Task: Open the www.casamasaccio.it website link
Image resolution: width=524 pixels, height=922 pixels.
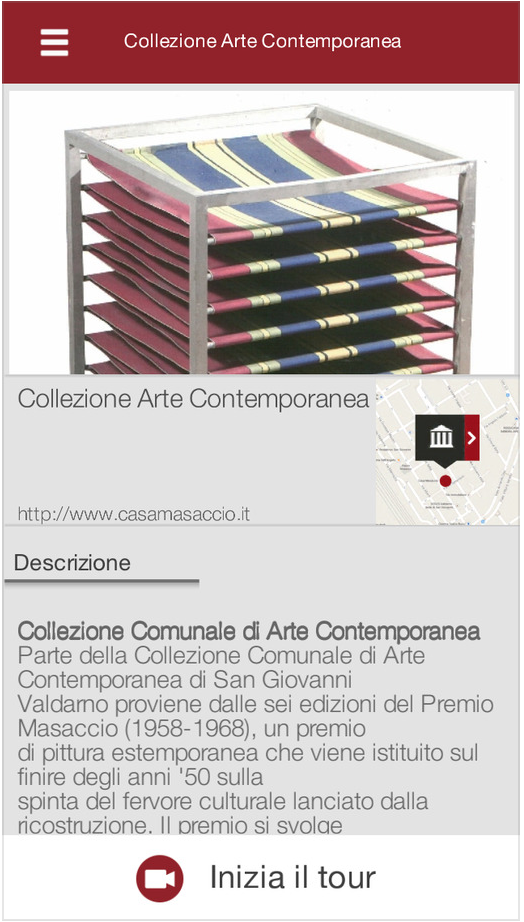Action: point(133,514)
